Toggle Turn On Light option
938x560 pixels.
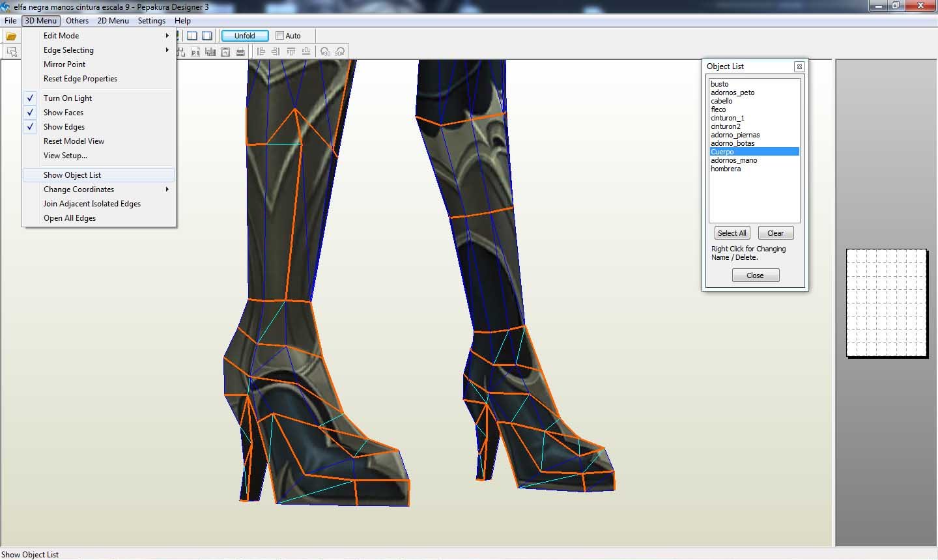98,98
